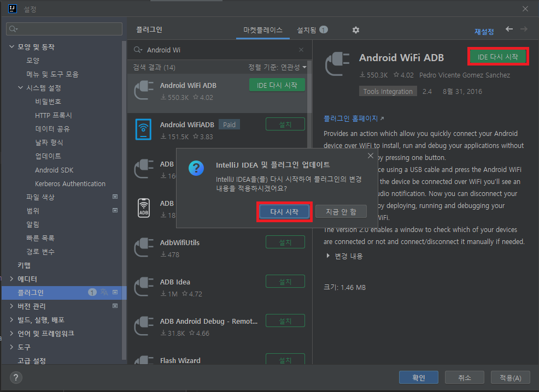Viewport: 539px width, 392px height.
Task: Switch to the 설치됨 tab
Action: click(x=312, y=30)
